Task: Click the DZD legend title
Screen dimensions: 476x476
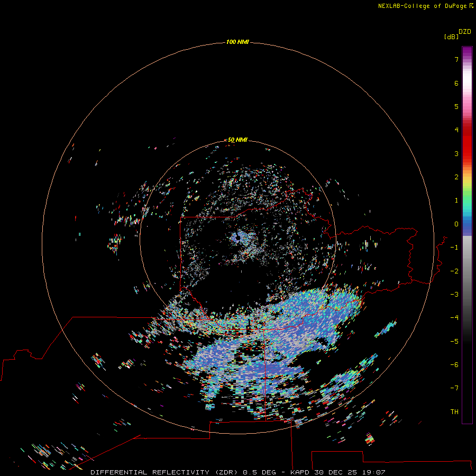Action: tap(465, 32)
